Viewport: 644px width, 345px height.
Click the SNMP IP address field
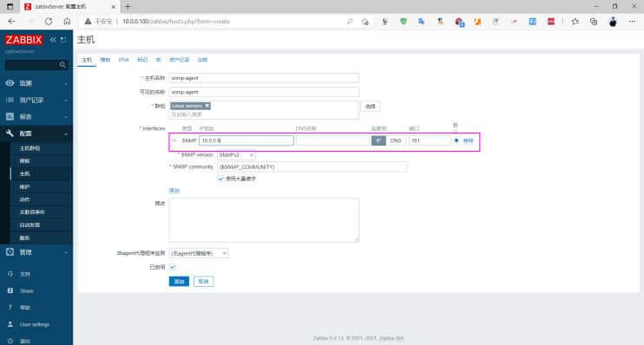point(246,140)
